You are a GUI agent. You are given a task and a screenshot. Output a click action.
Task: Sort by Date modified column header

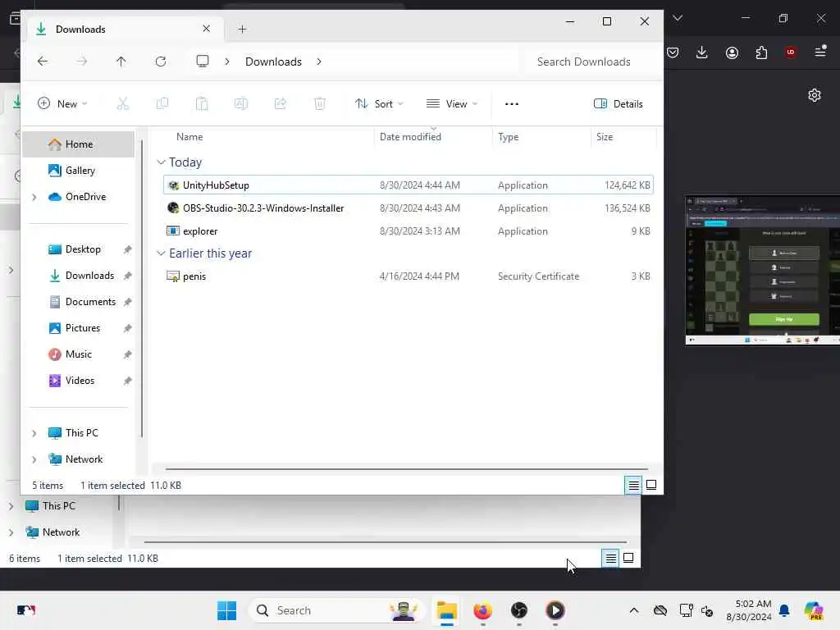[x=410, y=137]
